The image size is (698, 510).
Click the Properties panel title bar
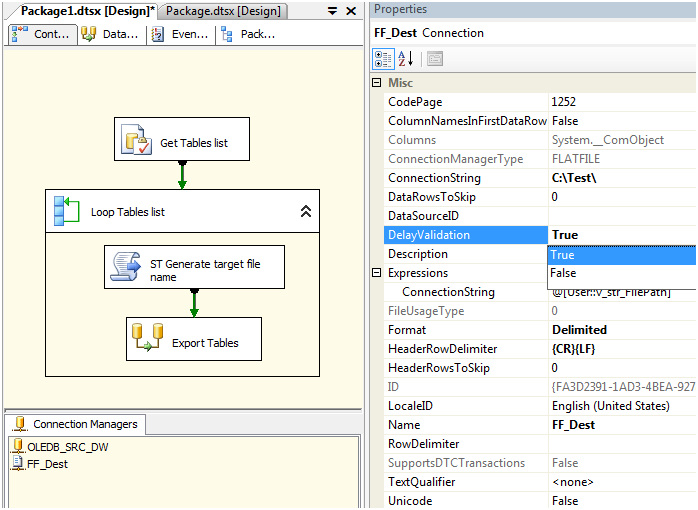coord(532,9)
